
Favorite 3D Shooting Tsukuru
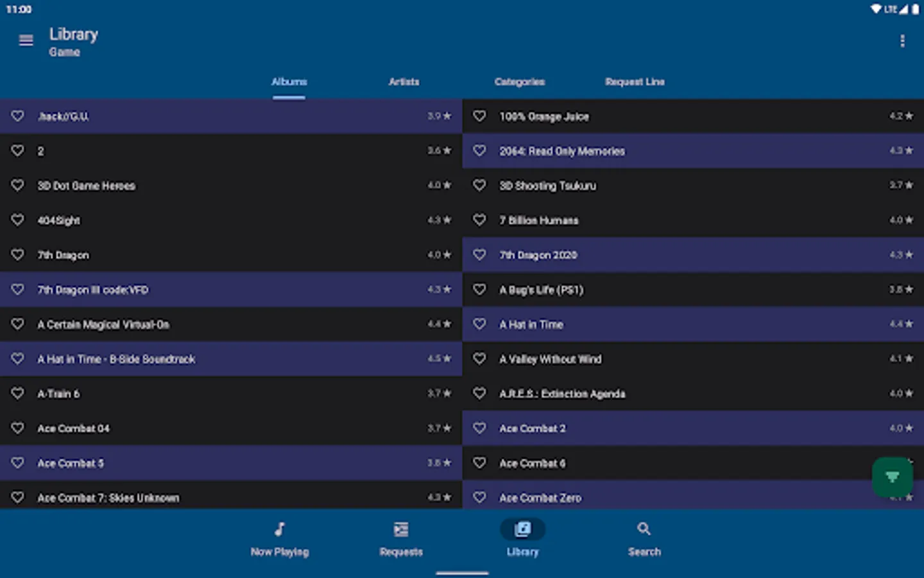(479, 186)
